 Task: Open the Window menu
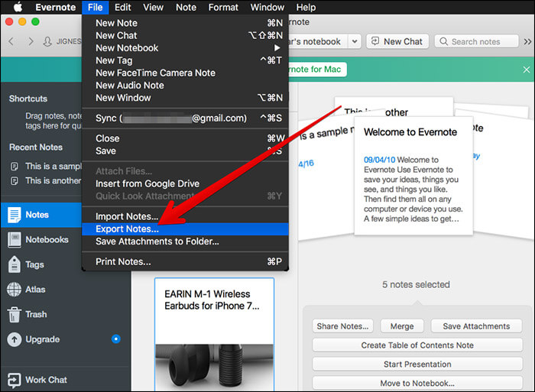pos(267,7)
